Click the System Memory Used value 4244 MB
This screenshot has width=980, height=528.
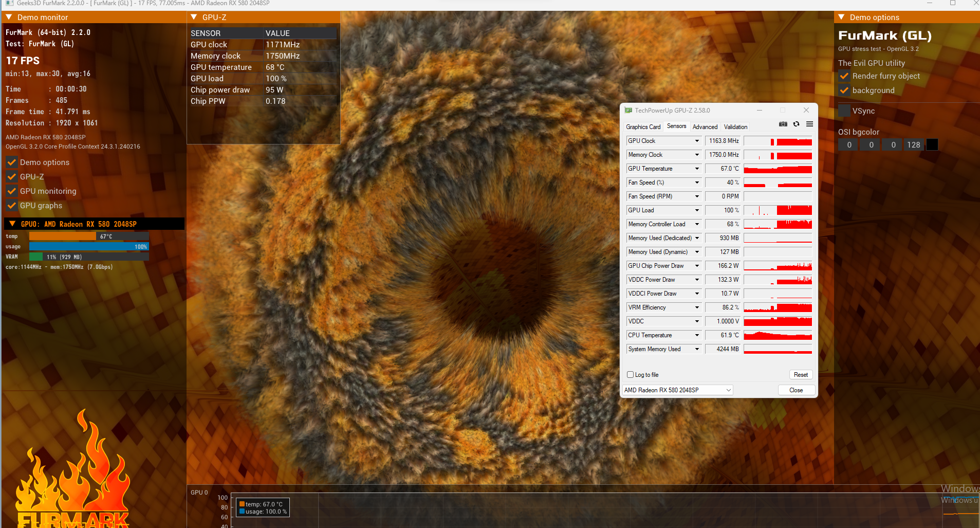tap(723, 349)
